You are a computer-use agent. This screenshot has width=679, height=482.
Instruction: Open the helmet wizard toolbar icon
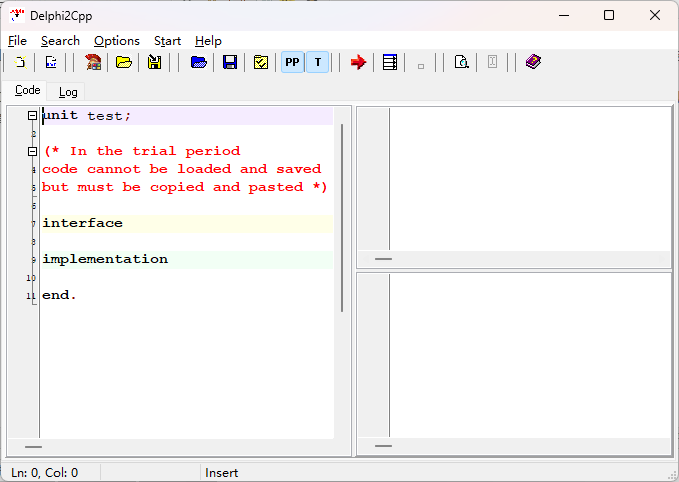93,62
